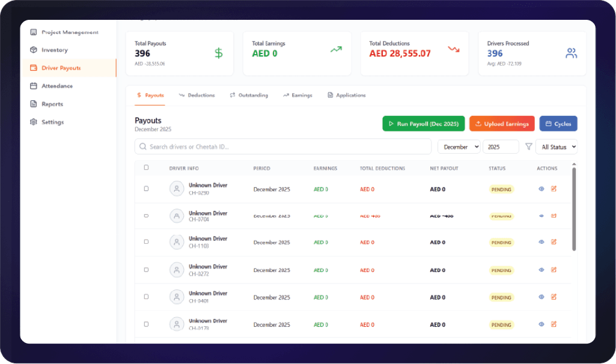This screenshot has height=364, width=616.
Task: Focus the Search drivers or Cheetah ID field
Action: (283, 147)
